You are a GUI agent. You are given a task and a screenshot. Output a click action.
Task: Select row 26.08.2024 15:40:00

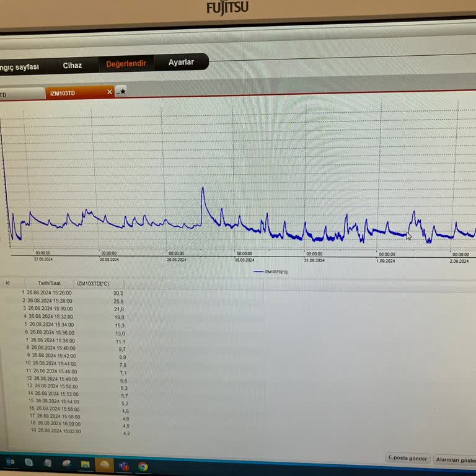click(x=75, y=348)
